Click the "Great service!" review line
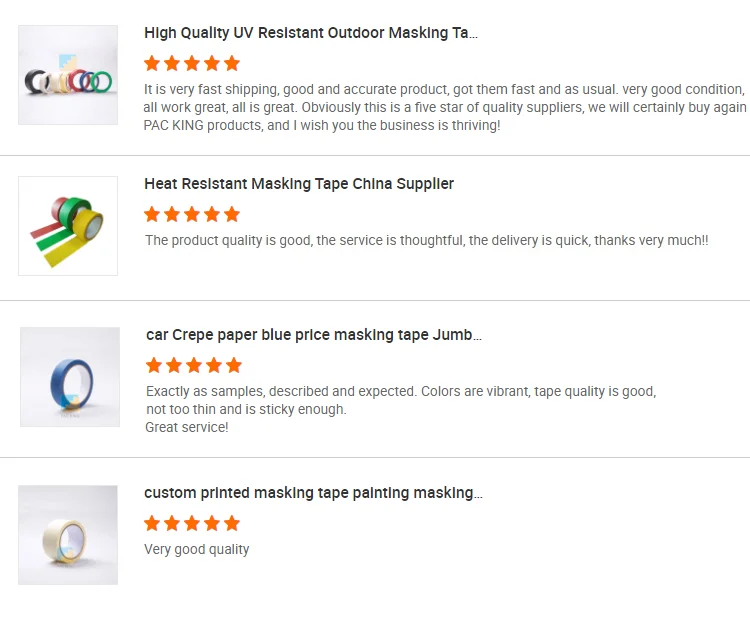 pyautogui.click(x=187, y=427)
